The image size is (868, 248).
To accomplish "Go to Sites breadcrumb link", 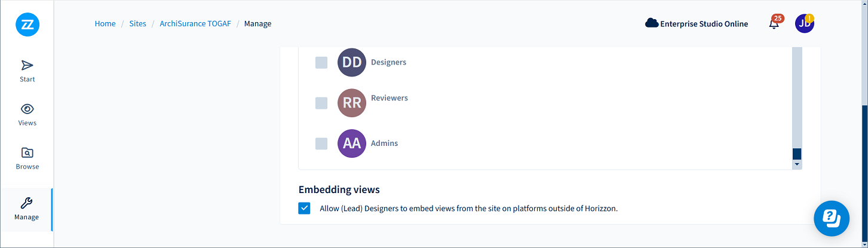I will pyautogui.click(x=137, y=24).
